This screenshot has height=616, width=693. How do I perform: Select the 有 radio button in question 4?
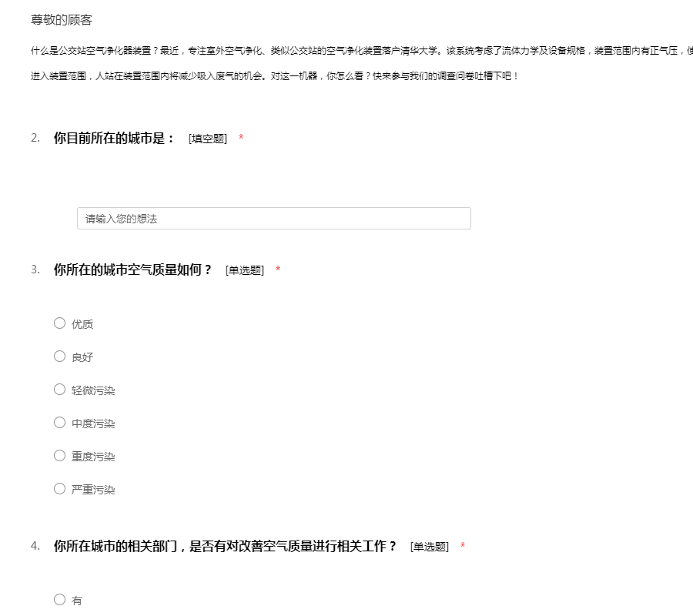[60, 600]
